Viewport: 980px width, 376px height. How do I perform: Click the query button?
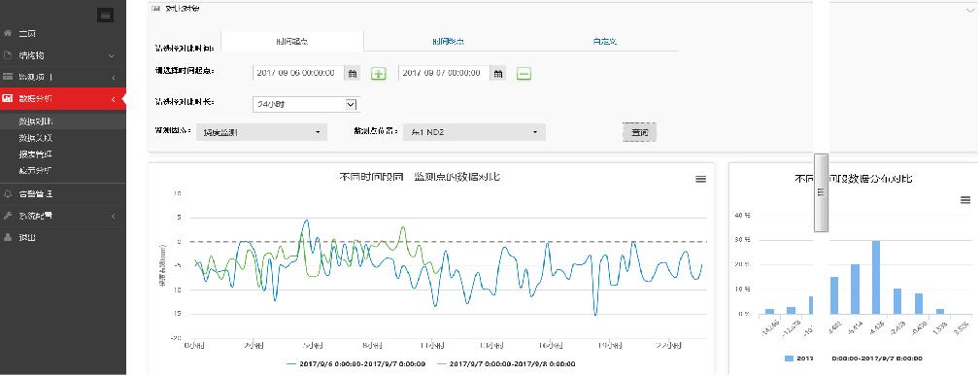(639, 132)
